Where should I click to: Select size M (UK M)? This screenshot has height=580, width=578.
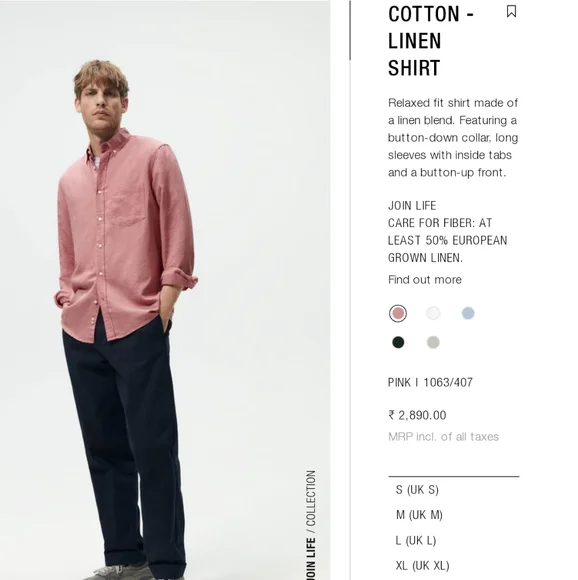pyautogui.click(x=454, y=515)
